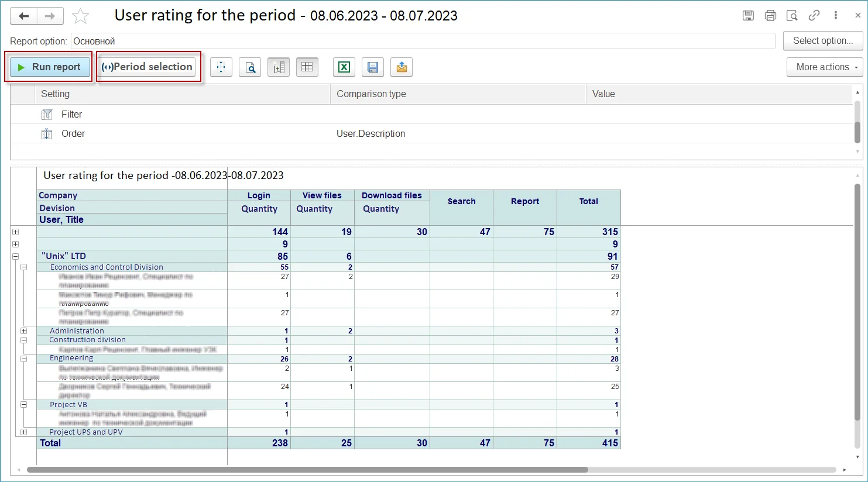Click the Select option... button
Screen dimensions: 868x482
822,41
